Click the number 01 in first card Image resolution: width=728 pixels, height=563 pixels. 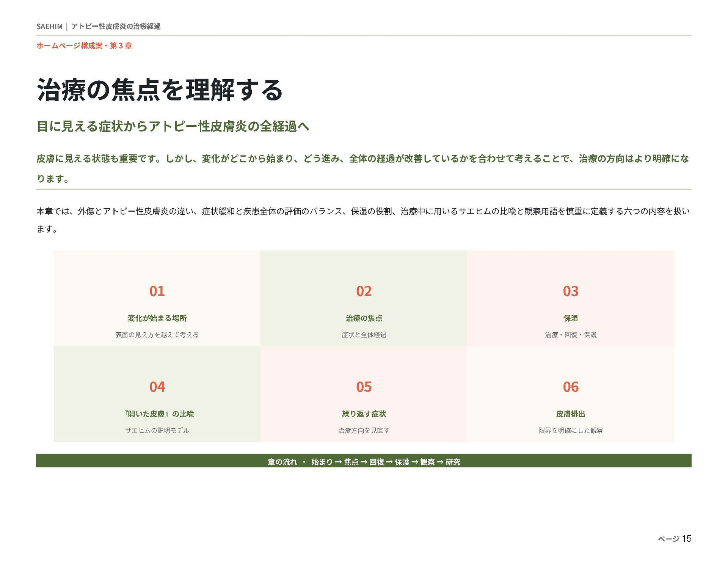coord(157,291)
